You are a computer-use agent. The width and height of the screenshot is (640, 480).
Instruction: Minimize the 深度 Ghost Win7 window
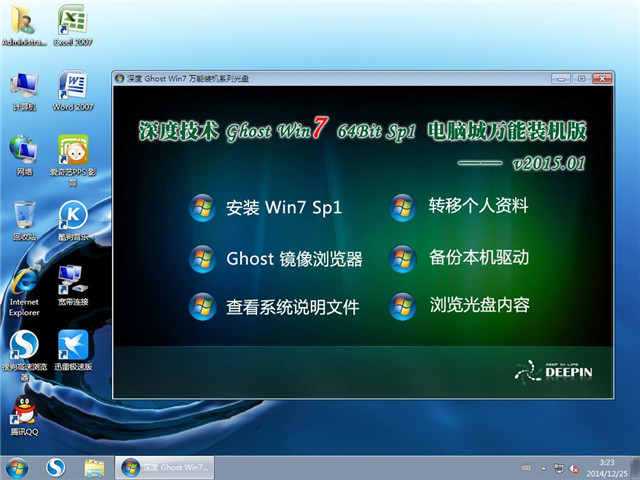(561, 78)
